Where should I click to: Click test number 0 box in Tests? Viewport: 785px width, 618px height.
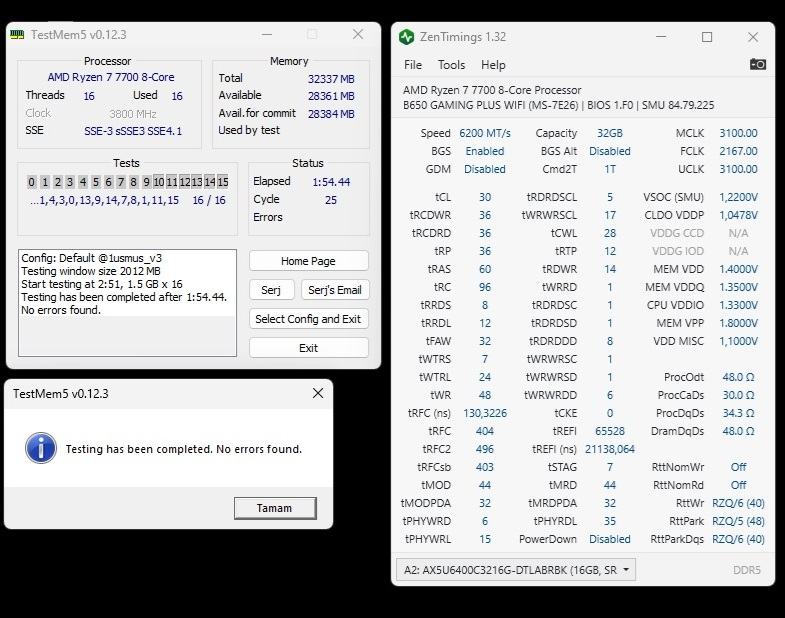32,182
